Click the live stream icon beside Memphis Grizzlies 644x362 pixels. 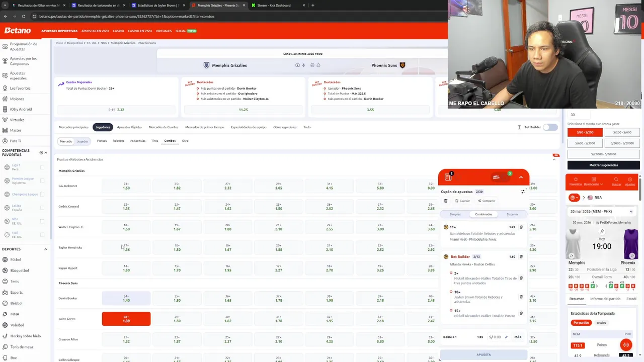(297, 65)
